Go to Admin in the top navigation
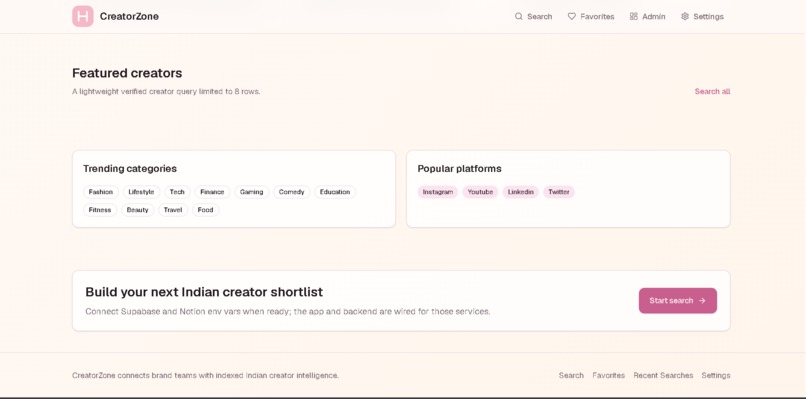Image resolution: width=806 pixels, height=399 pixels. (x=648, y=16)
